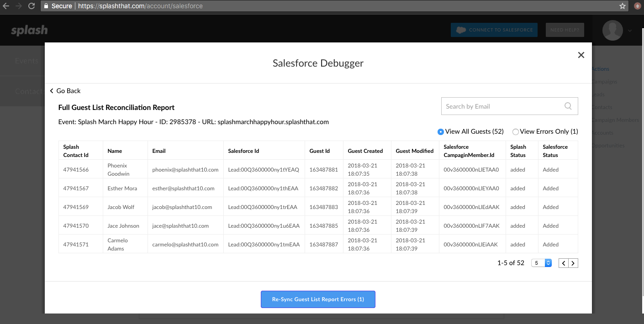Reload the browser page
Image resolution: width=644 pixels, height=324 pixels.
(32, 6)
